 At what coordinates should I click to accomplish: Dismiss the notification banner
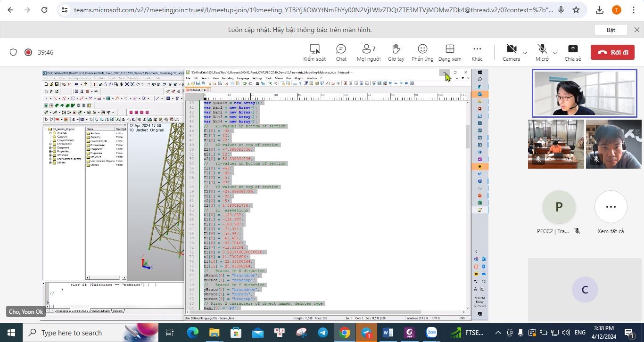tap(636, 30)
